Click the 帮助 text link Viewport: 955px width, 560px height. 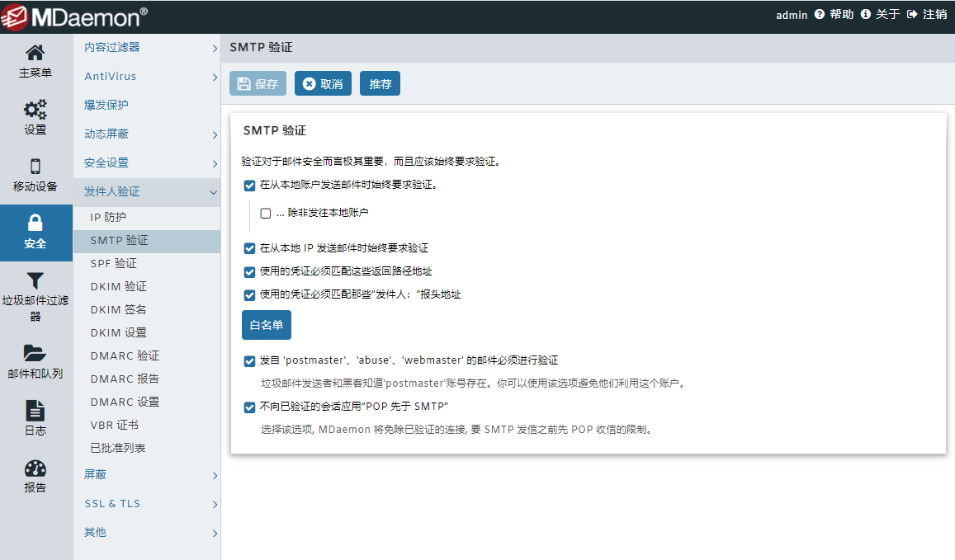(842, 14)
